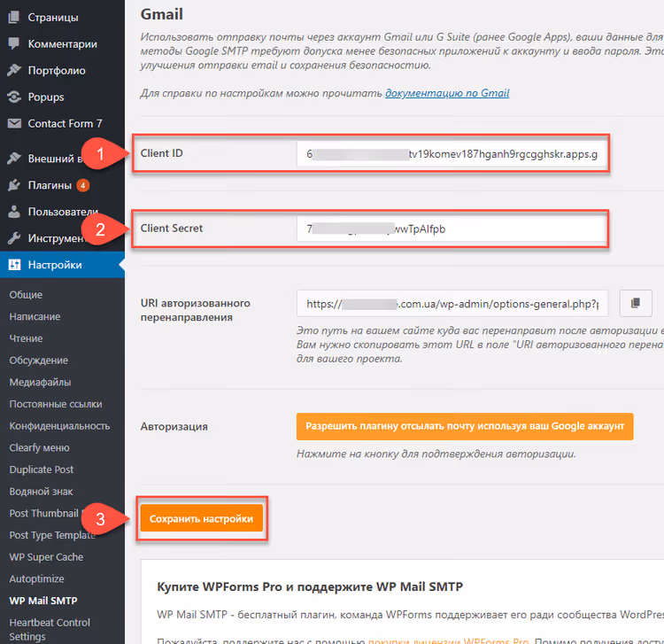
Task: Go to Общие settings submenu
Action: (26, 294)
